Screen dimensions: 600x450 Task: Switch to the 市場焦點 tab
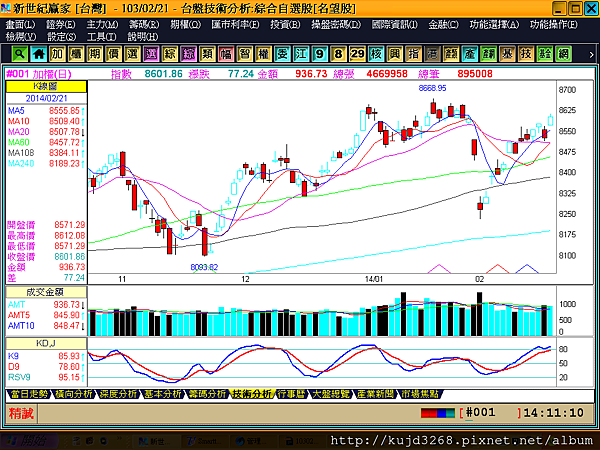point(420,394)
